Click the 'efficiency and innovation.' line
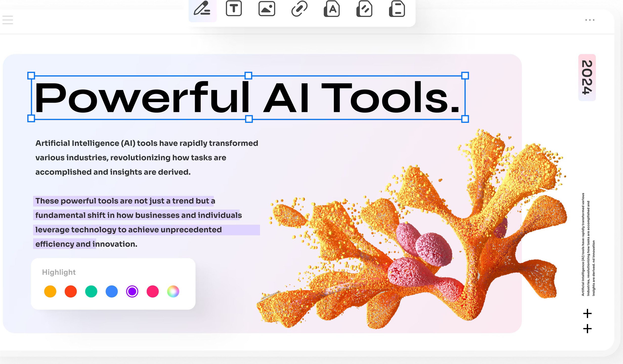This screenshot has width=623, height=364. click(x=86, y=244)
